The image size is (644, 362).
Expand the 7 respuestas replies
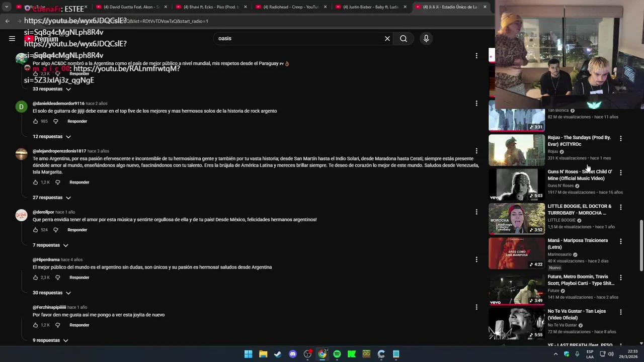tap(50, 245)
